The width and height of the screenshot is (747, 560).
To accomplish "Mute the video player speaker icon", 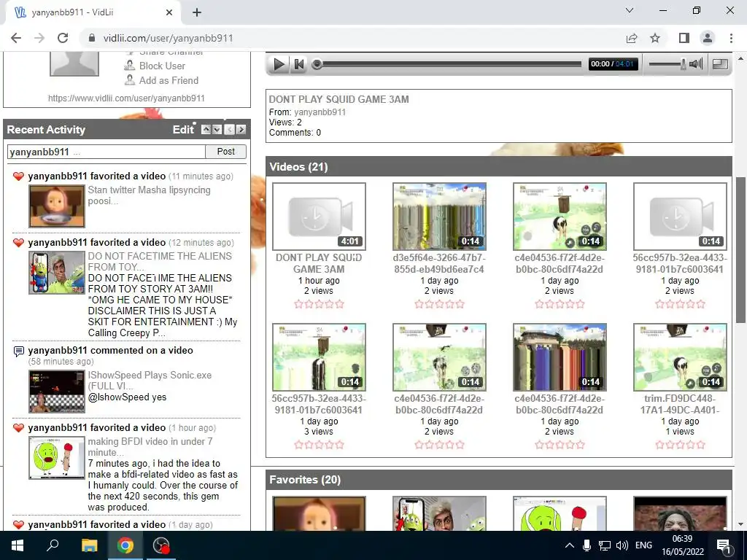I will pyautogui.click(x=696, y=64).
